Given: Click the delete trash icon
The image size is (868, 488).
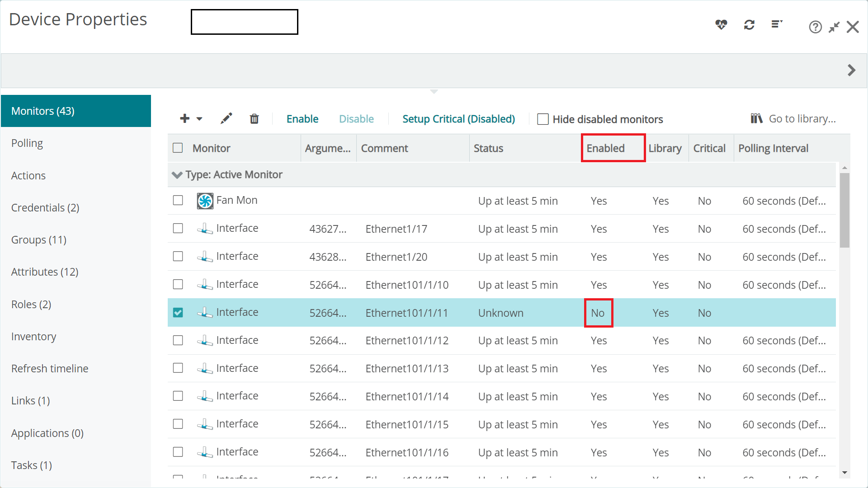Looking at the screenshot, I should coord(254,119).
